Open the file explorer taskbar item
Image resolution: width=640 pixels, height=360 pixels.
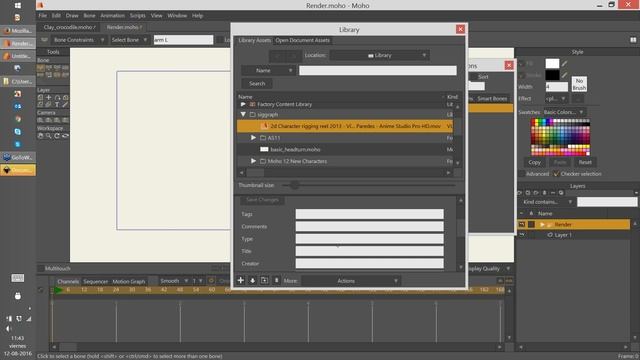18,82
